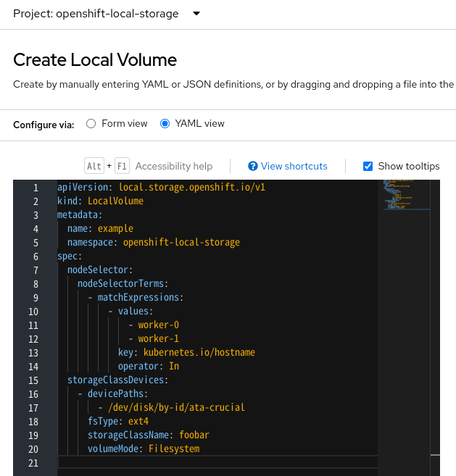Click the code minimap preview

tap(407, 195)
